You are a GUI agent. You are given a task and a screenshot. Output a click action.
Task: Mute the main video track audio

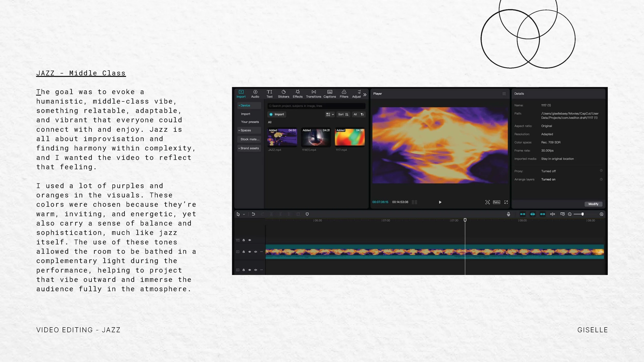(x=256, y=252)
